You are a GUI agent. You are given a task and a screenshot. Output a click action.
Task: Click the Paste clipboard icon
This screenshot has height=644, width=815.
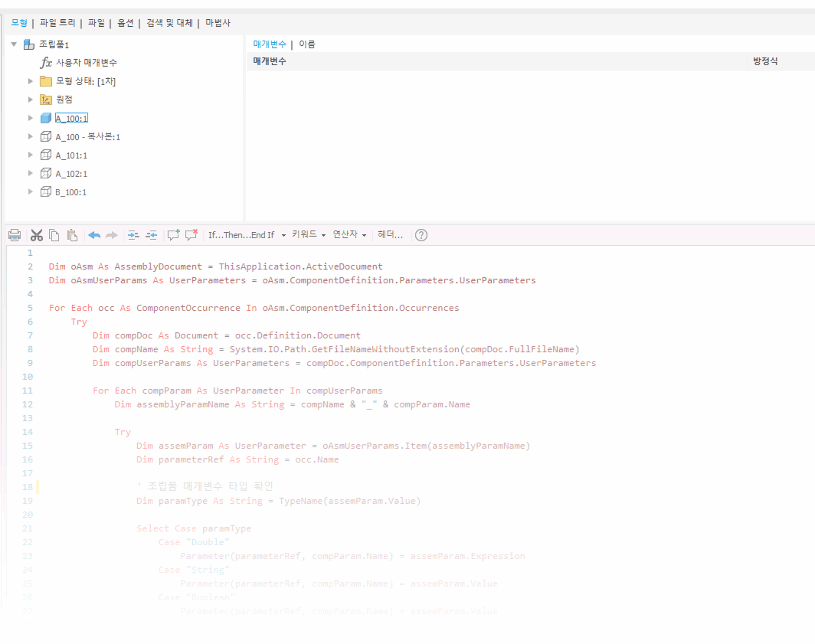point(72,235)
